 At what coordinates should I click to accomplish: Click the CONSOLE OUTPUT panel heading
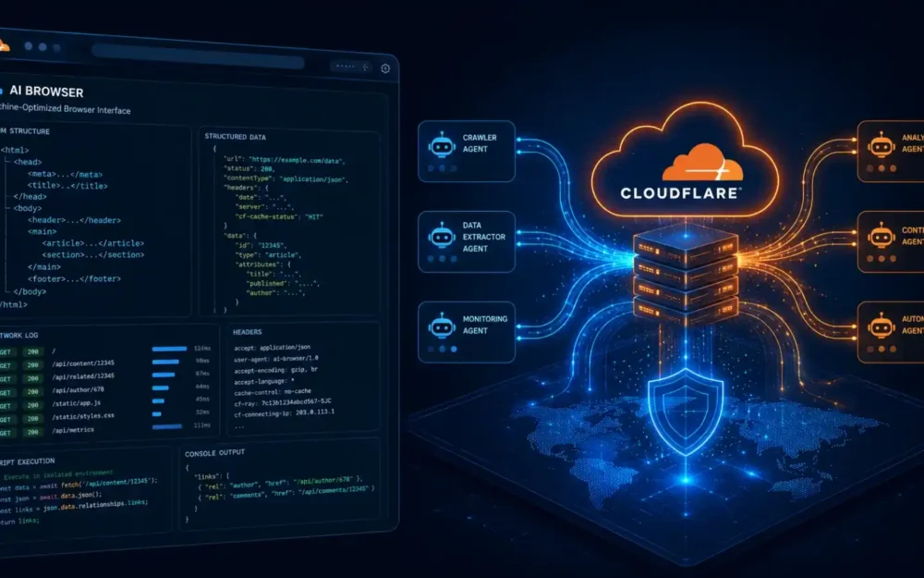click(x=214, y=453)
